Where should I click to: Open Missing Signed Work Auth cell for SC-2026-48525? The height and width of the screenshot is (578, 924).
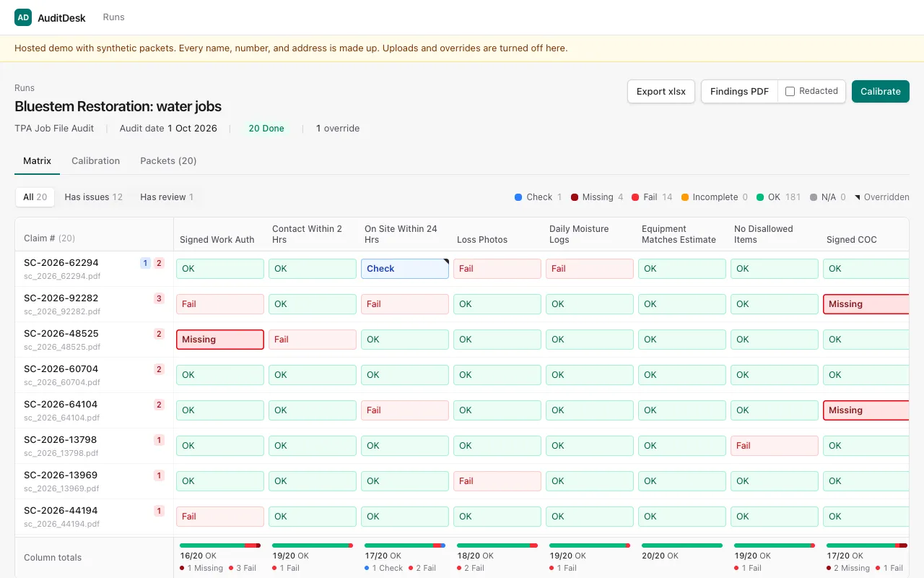(220, 340)
